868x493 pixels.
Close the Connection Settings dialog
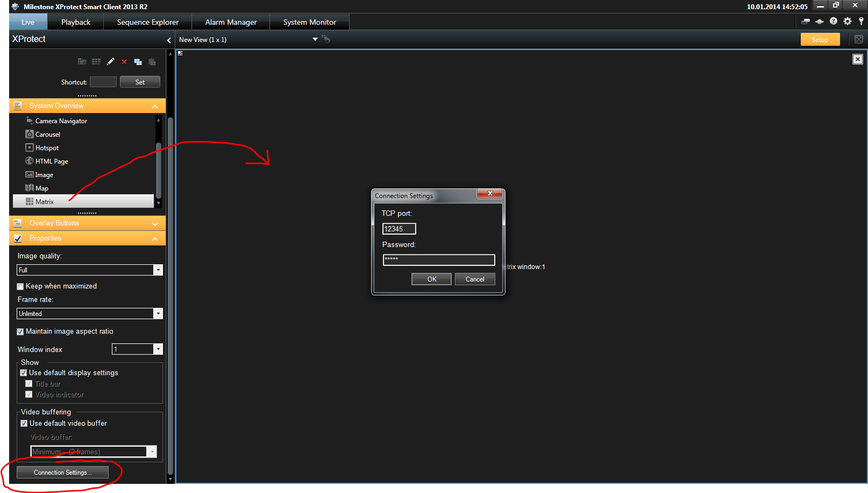[490, 193]
